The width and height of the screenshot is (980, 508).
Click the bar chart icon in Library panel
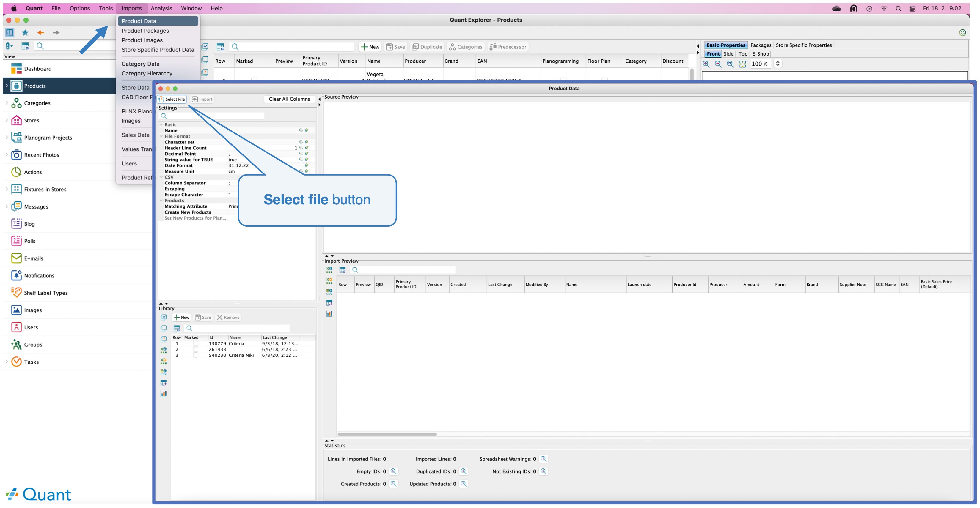[164, 394]
